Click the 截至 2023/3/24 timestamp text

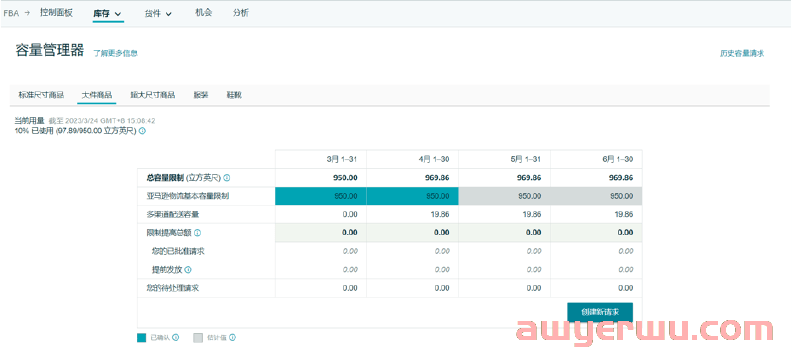pyautogui.click(x=102, y=121)
